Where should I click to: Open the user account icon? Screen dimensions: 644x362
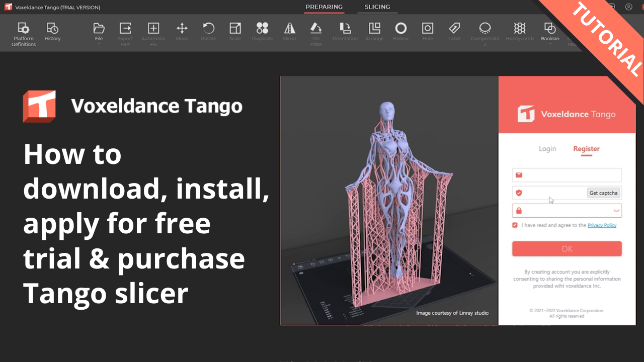tap(629, 7)
